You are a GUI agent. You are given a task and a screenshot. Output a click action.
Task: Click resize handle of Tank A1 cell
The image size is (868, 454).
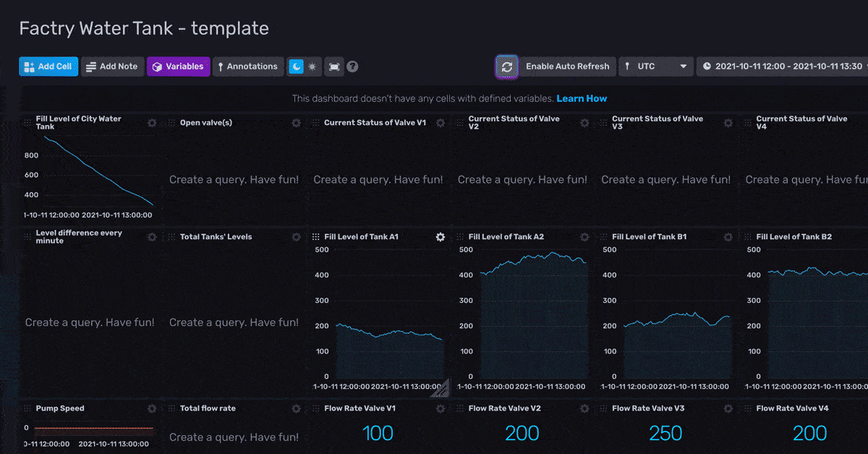click(440, 388)
